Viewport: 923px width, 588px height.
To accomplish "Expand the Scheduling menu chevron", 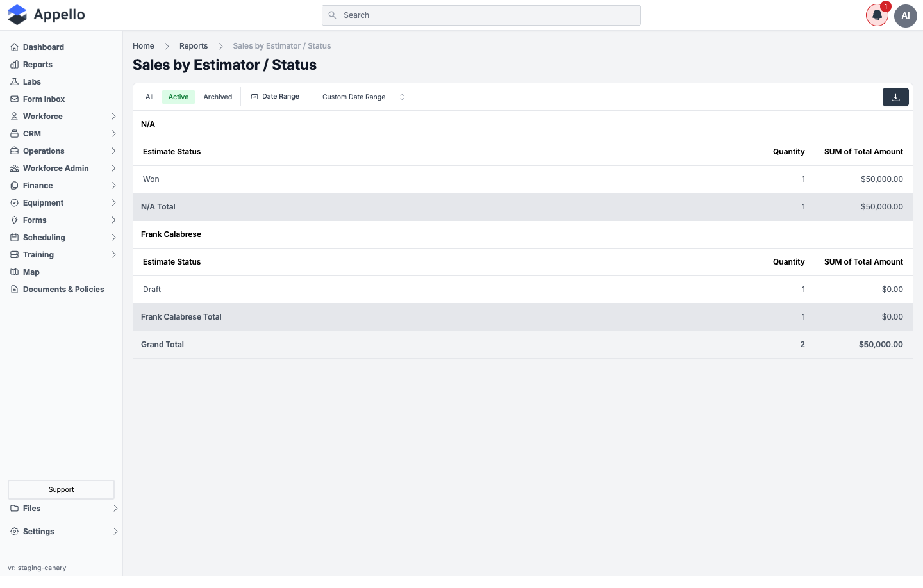I will click(113, 238).
